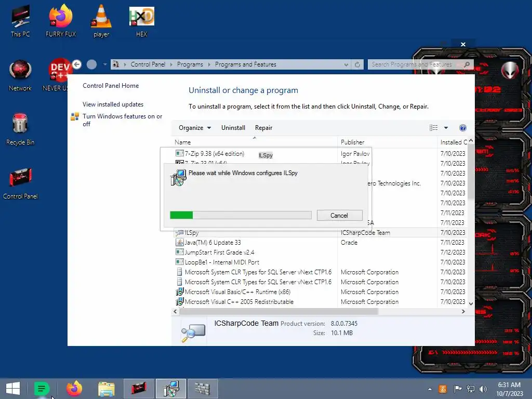
Task: Open Firefox from the taskbar
Action: [x=74, y=389]
